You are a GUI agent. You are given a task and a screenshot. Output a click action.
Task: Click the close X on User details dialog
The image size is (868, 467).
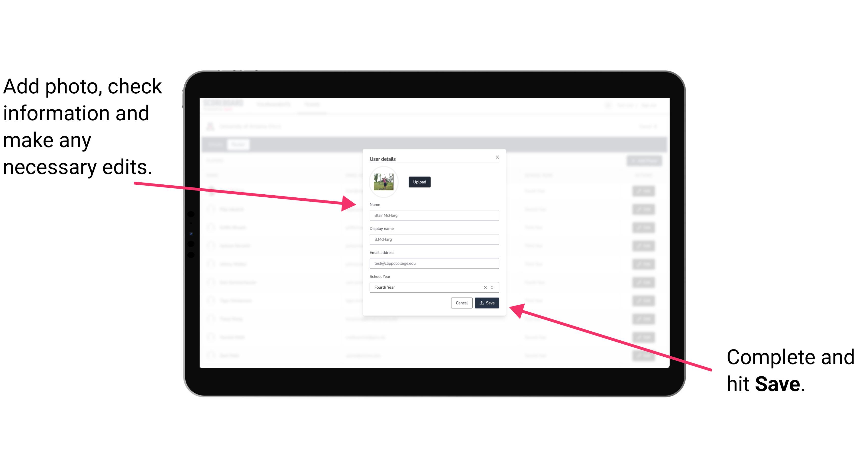[x=497, y=157]
